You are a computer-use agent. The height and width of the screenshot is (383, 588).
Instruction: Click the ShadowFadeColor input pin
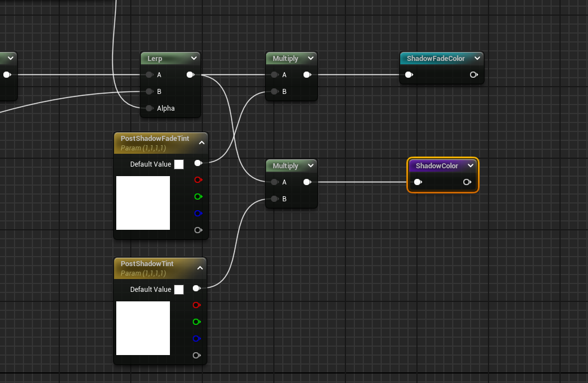tap(409, 75)
